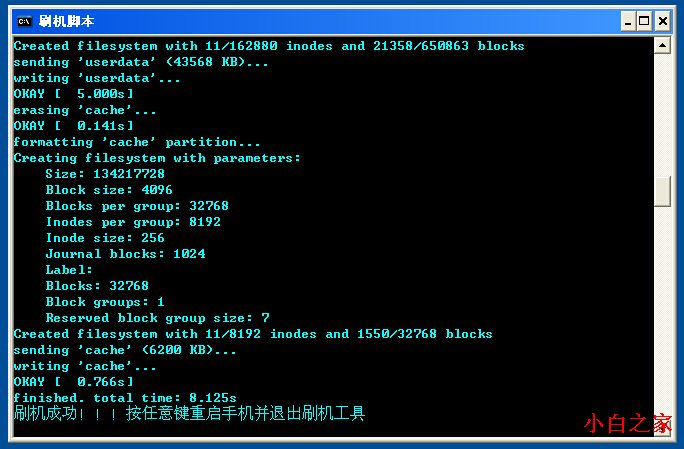Click the 'finished. total time: 8.125s' line
This screenshot has height=449, width=684.
[x=125, y=398]
